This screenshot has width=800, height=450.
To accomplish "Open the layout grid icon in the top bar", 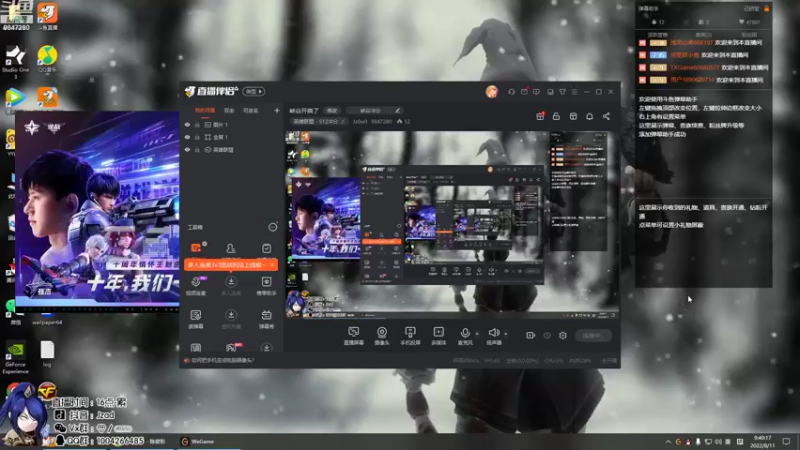I will (x=573, y=116).
